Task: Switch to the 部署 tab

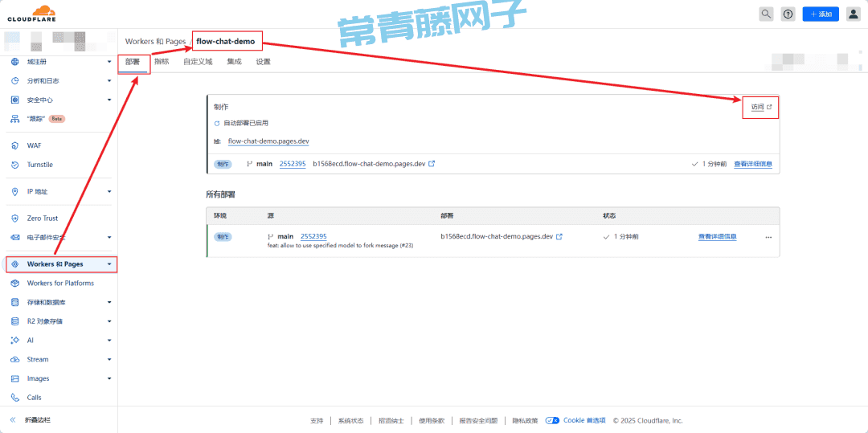Action: pyautogui.click(x=133, y=62)
